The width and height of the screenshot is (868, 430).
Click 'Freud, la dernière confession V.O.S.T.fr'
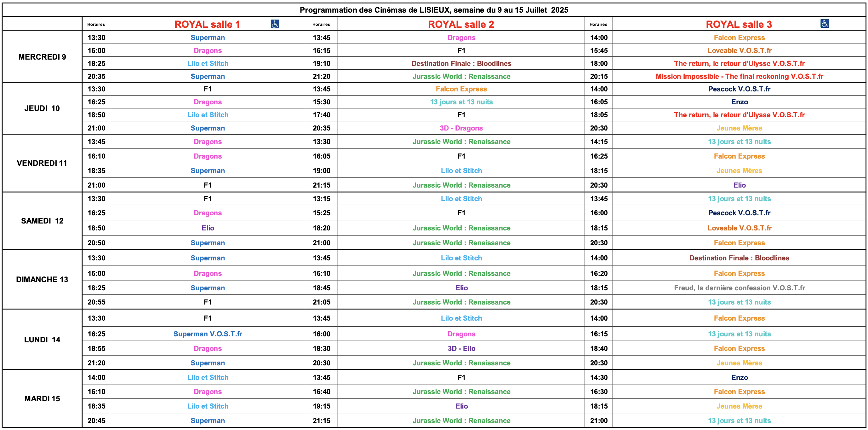coord(739,288)
